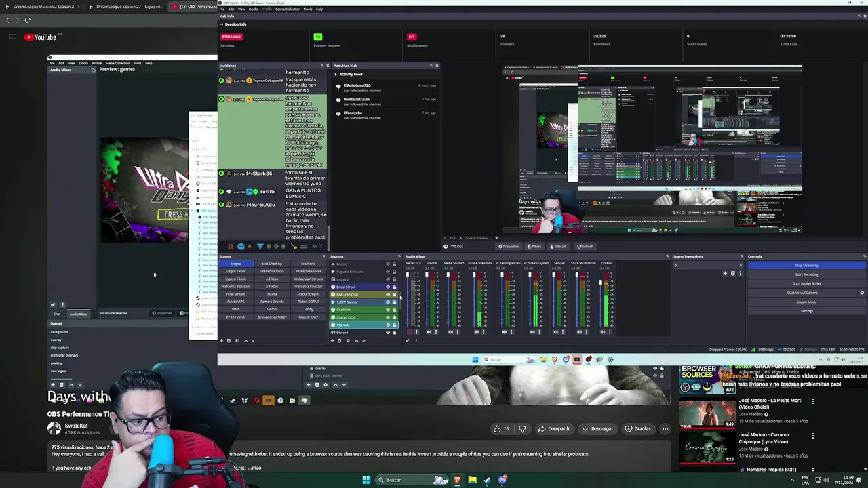The width and height of the screenshot is (868, 488).
Task: Open options for Cerraron Chipinque video
Action: (812, 435)
